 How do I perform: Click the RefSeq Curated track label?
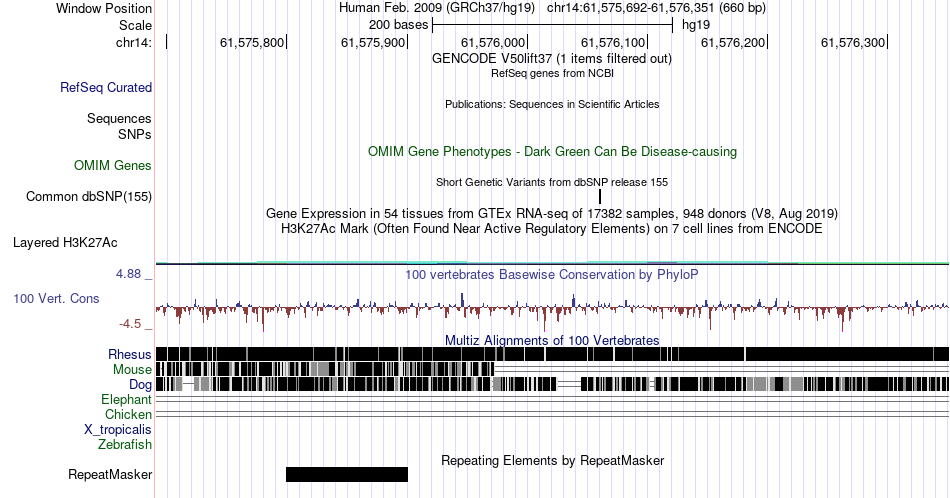106,87
